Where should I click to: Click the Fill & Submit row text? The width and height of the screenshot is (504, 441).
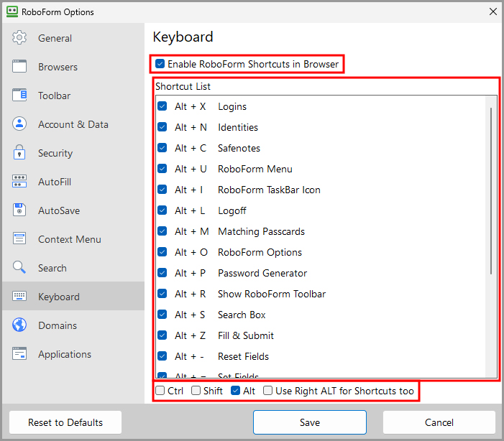point(246,335)
